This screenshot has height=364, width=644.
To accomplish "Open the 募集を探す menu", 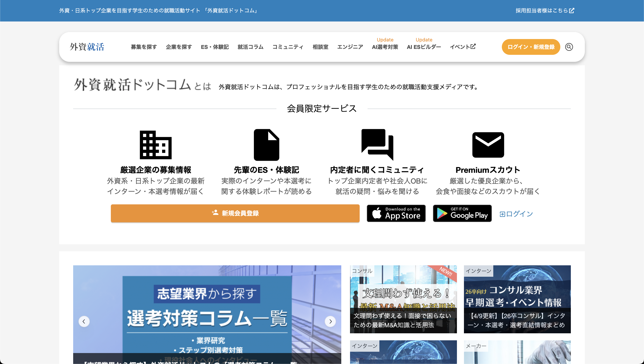I will click(x=144, y=47).
